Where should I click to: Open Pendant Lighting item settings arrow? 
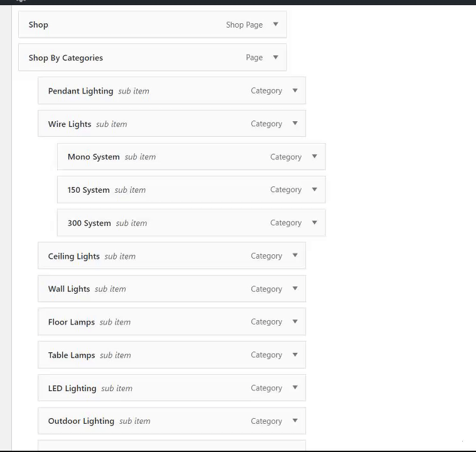295,90
